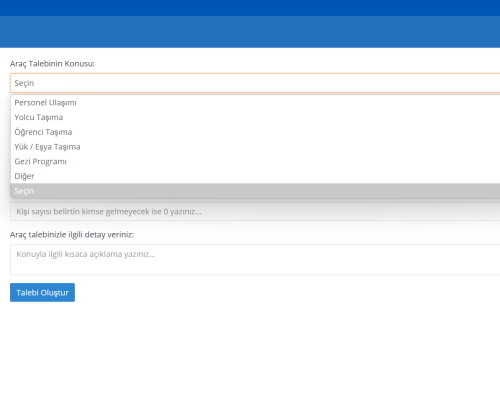Select the Diğer option
The image size is (500, 400).
click(255, 176)
